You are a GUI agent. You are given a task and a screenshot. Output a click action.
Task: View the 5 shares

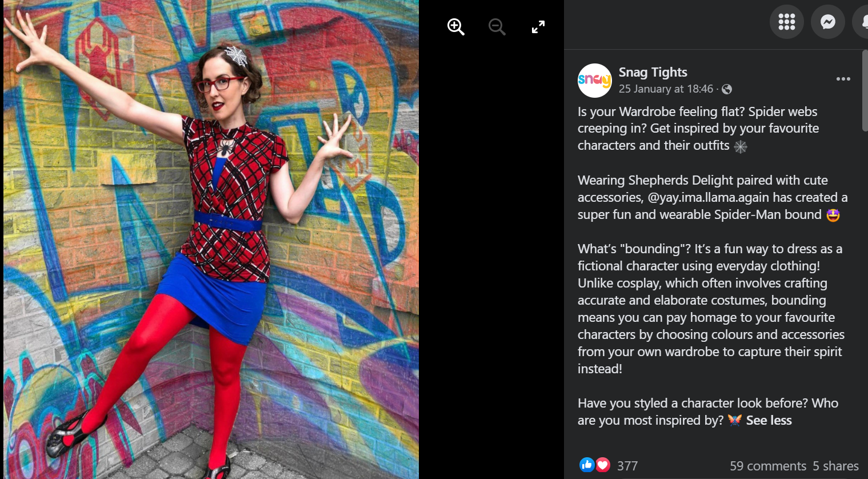[x=835, y=466]
